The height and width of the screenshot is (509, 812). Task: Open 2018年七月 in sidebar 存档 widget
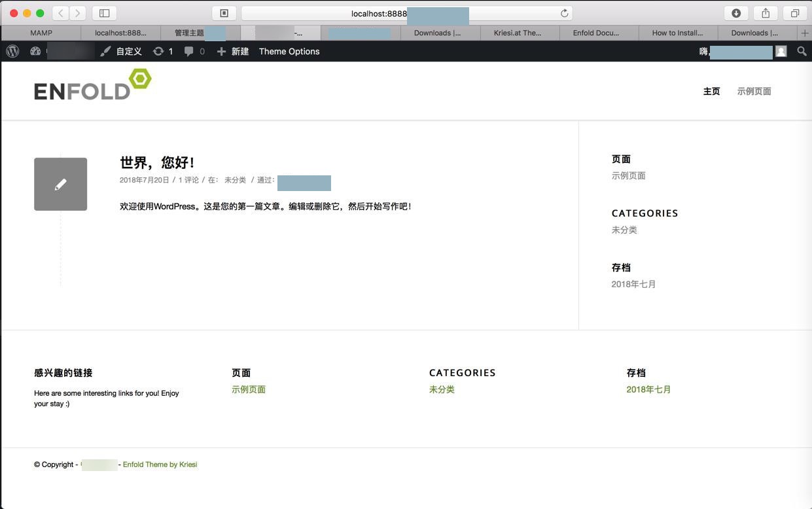pos(633,284)
